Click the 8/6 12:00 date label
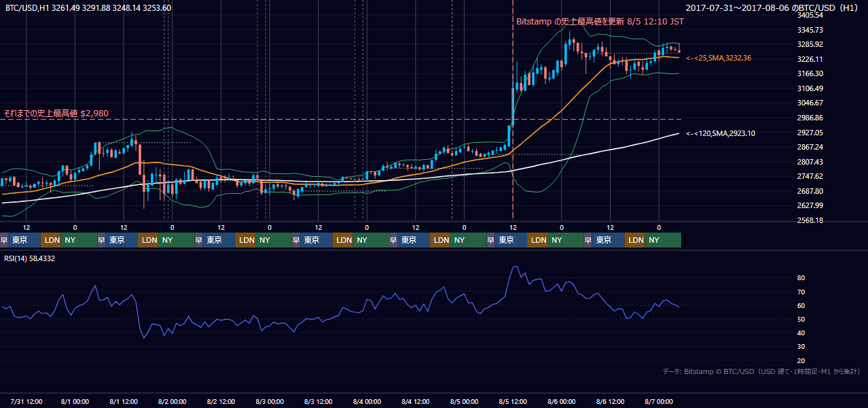 coord(611,402)
